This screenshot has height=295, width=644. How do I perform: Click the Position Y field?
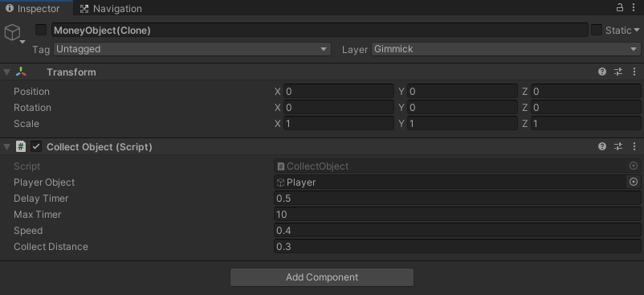(462, 91)
